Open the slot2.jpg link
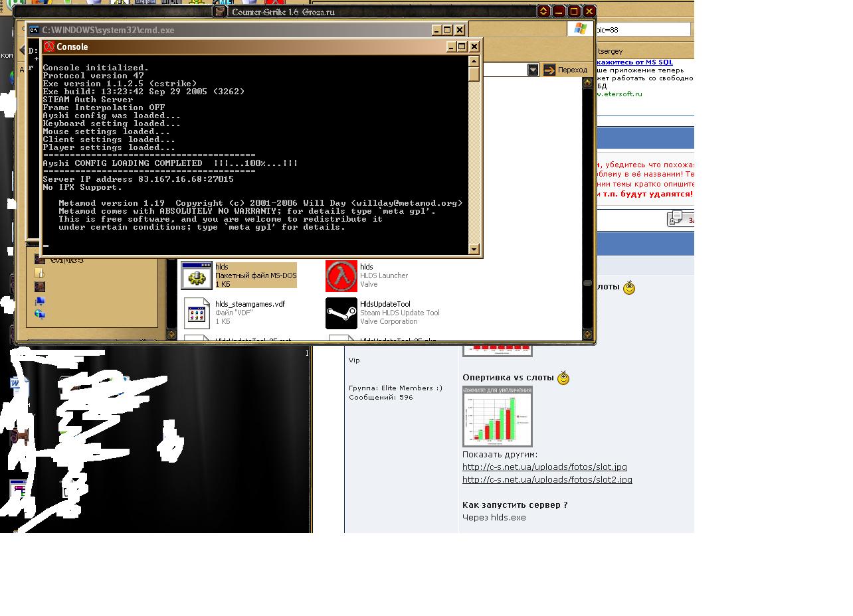Viewport: 853px width, 616px height. (x=547, y=480)
